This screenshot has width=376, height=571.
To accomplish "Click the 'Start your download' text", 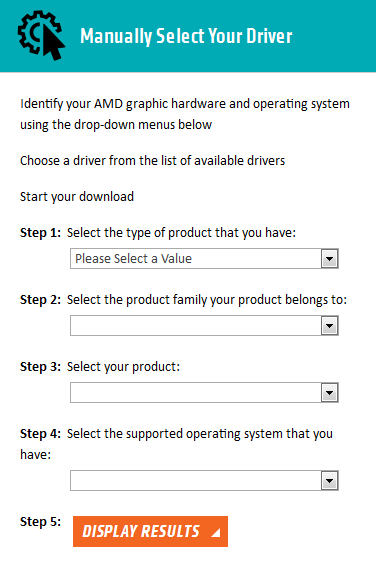I will pyautogui.click(x=77, y=197).
